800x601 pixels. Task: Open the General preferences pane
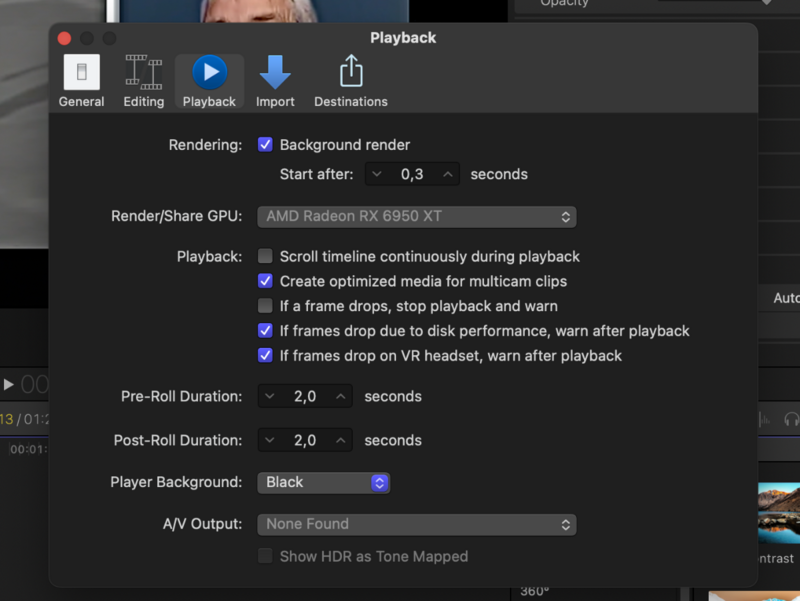tap(81, 81)
